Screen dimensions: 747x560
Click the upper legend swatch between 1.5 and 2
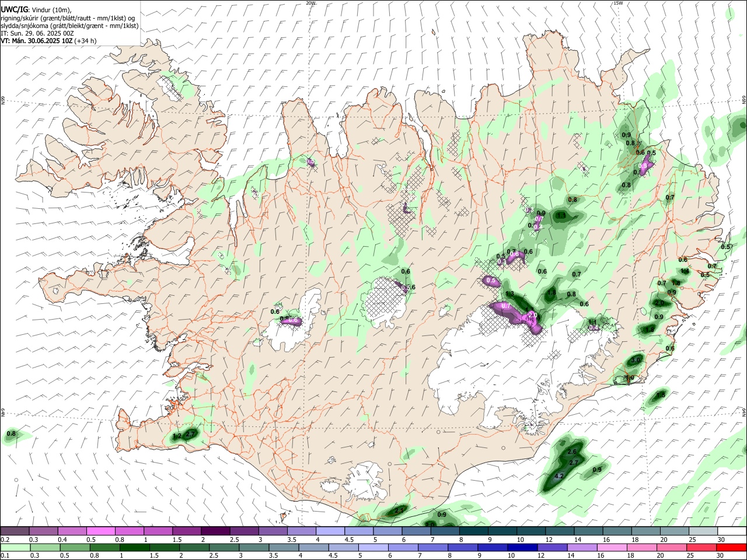186,531
